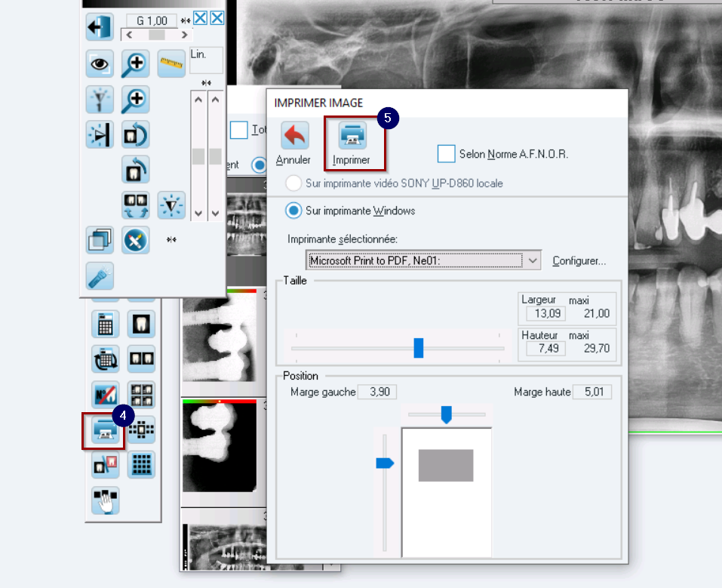Click the tooth with red image compare icon

click(106, 465)
